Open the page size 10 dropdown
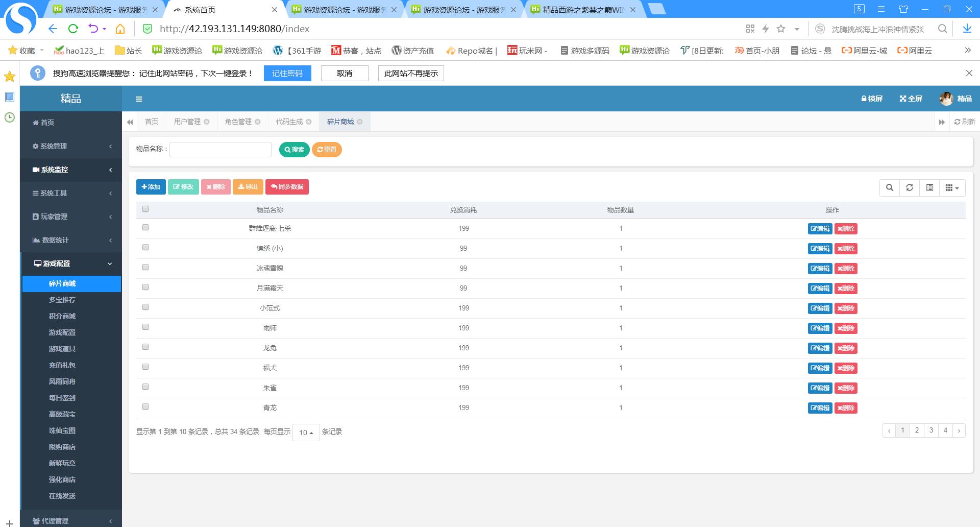 pos(306,433)
